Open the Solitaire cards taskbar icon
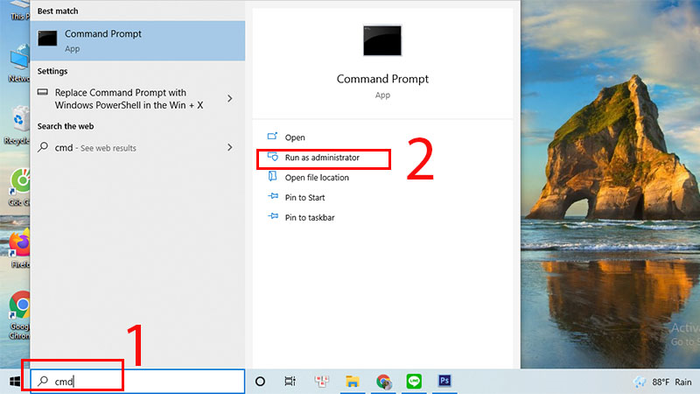The image size is (700, 394). pos(321,382)
